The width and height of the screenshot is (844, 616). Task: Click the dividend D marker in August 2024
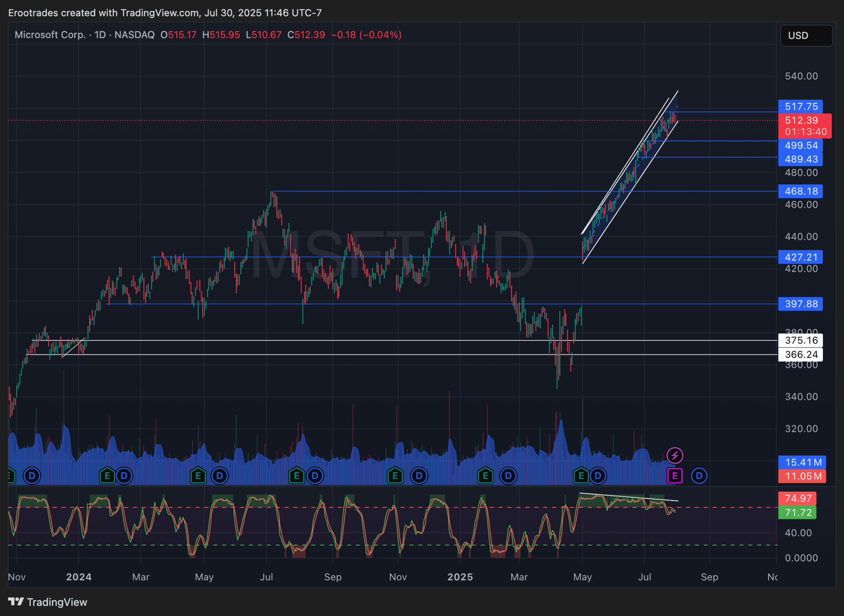(315, 476)
